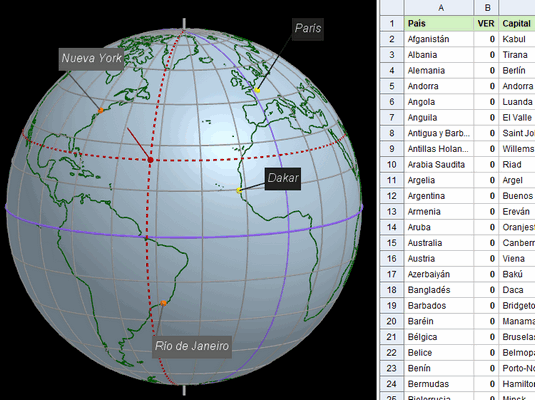Click the País header cell
This screenshot has height=400, width=535.
pyautogui.click(x=439, y=23)
